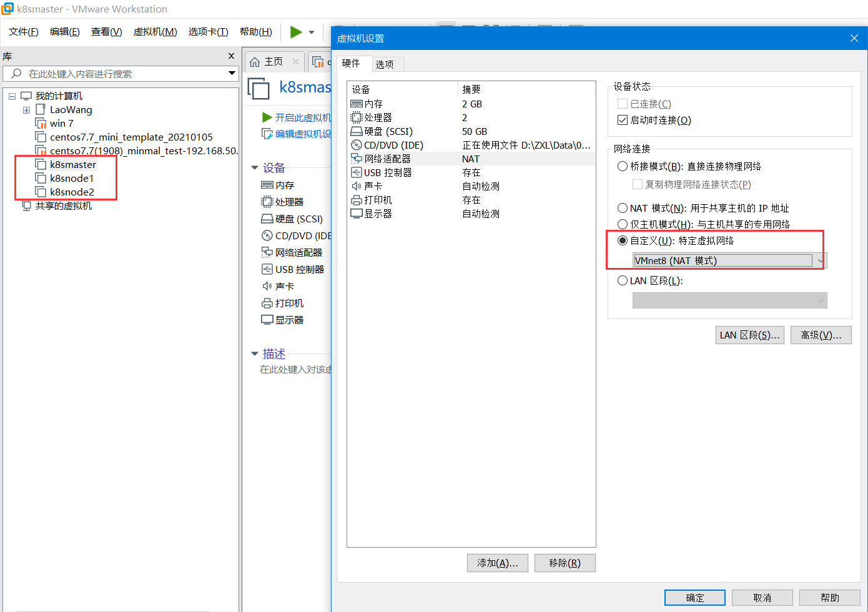Collapse the 描述 section triangle
868x612 pixels.
255,353
